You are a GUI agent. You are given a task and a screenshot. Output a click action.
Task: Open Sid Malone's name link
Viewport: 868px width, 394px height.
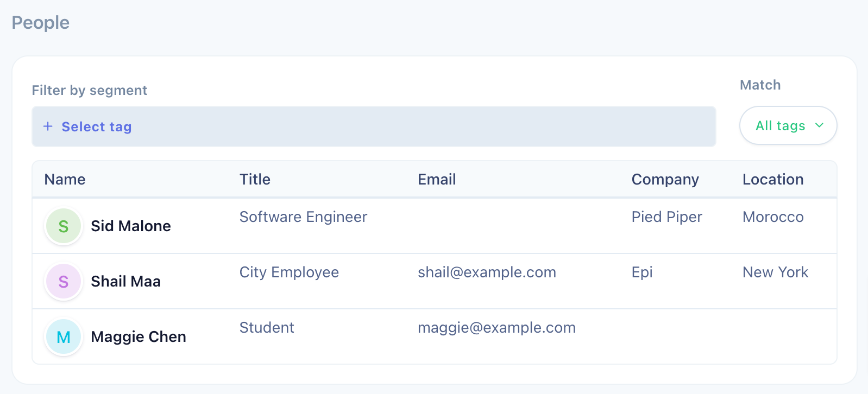pyautogui.click(x=131, y=226)
